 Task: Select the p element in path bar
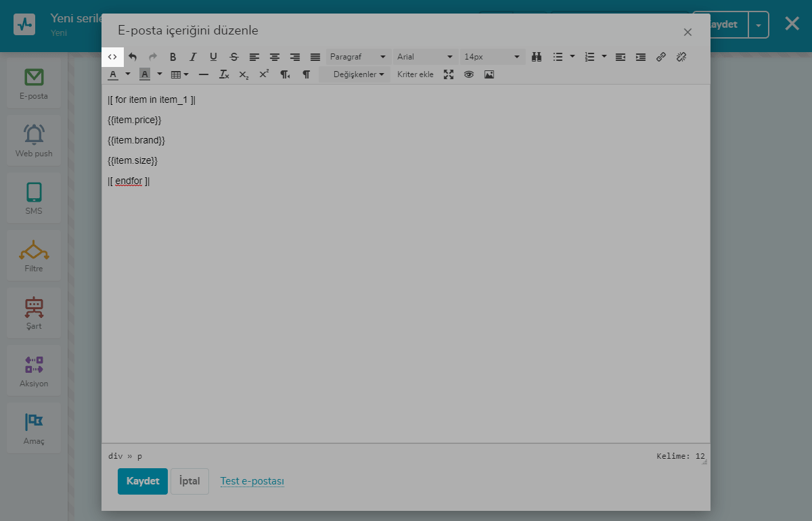[140, 456]
